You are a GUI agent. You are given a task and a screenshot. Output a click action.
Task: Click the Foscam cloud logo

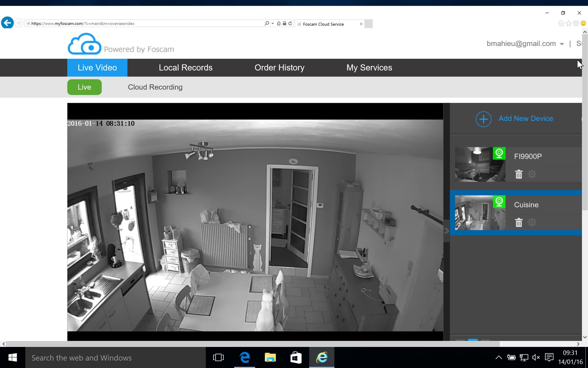tap(84, 44)
